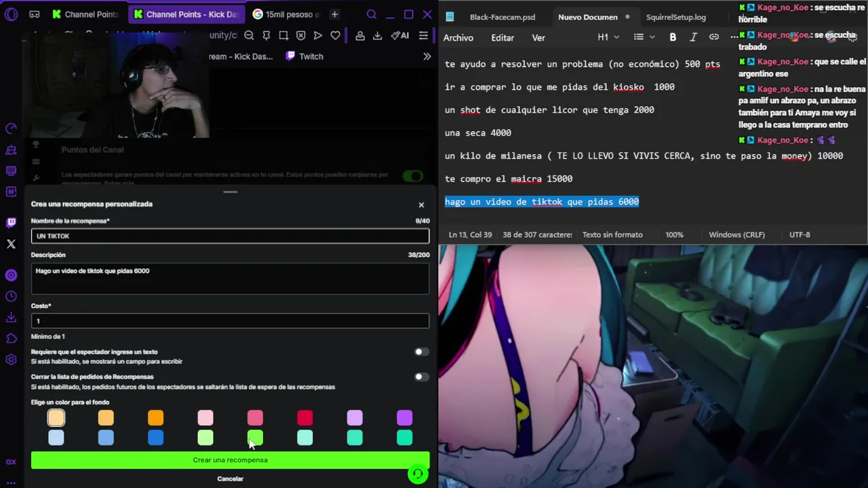
Task: Open browser downloads arrow icon in toolbar
Action: click(x=378, y=36)
